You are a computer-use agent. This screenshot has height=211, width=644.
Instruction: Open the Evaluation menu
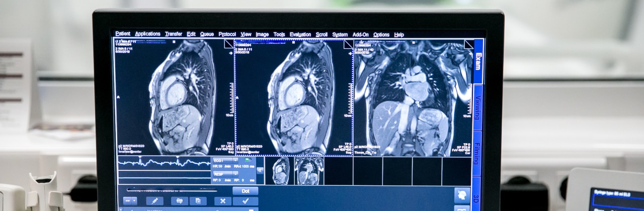point(300,35)
